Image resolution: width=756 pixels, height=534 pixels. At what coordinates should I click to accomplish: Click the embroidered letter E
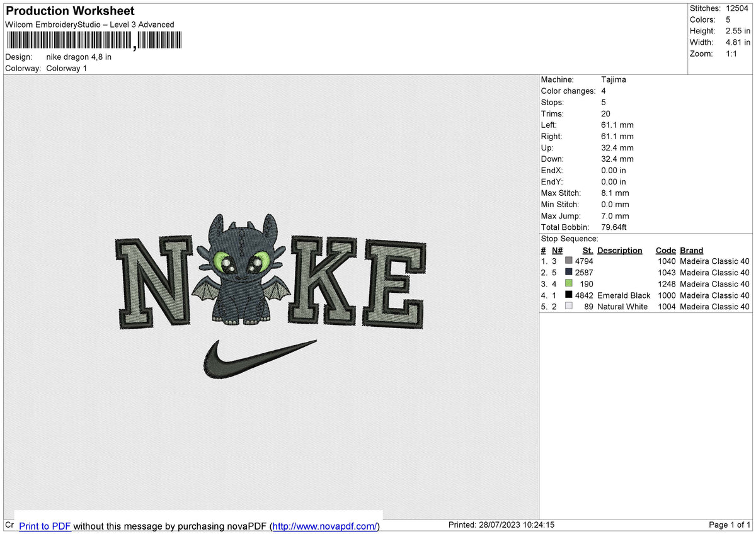click(392, 284)
